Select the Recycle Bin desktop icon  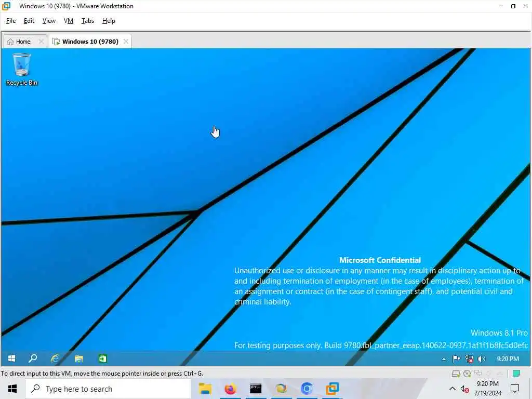tap(22, 69)
